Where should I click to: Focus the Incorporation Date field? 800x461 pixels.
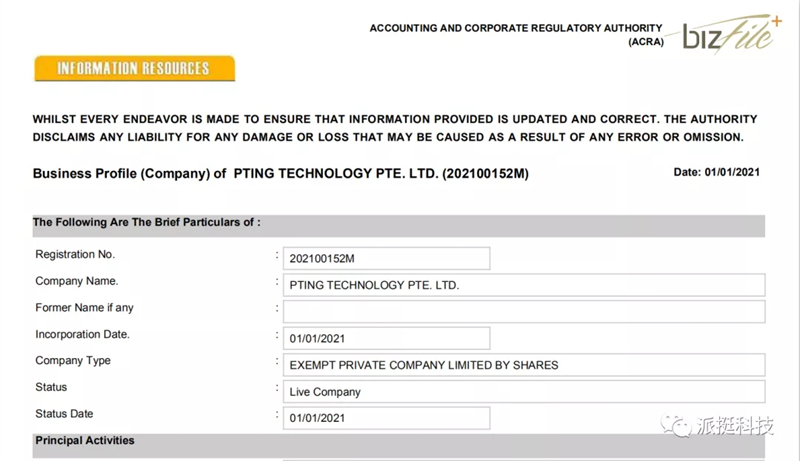(x=386, y=338)
